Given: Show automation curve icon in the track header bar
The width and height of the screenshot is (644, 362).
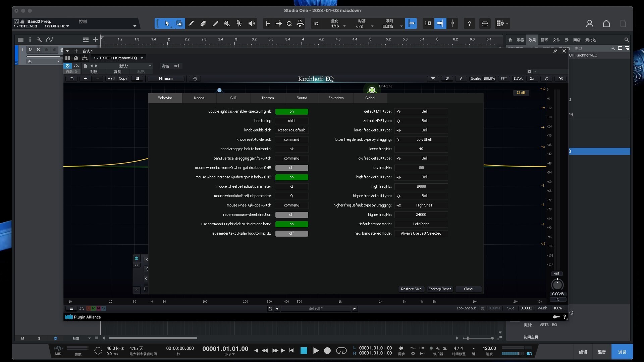Looking at the screenshot, I should coord(49,40).
